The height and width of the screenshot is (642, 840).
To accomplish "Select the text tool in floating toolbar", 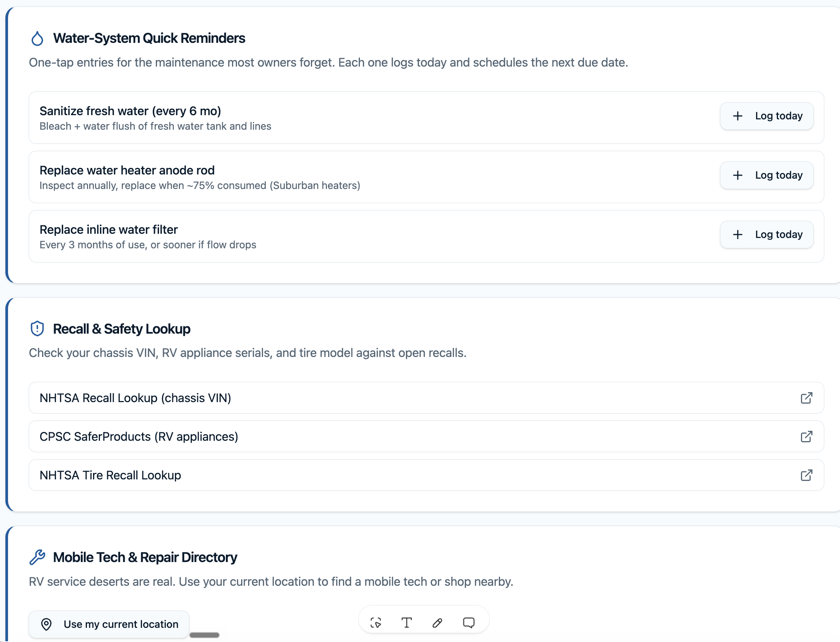I will pos(407,622).
